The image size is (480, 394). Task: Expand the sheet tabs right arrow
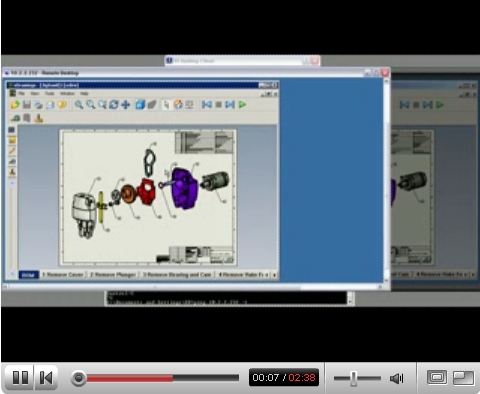tap(274, 275)
